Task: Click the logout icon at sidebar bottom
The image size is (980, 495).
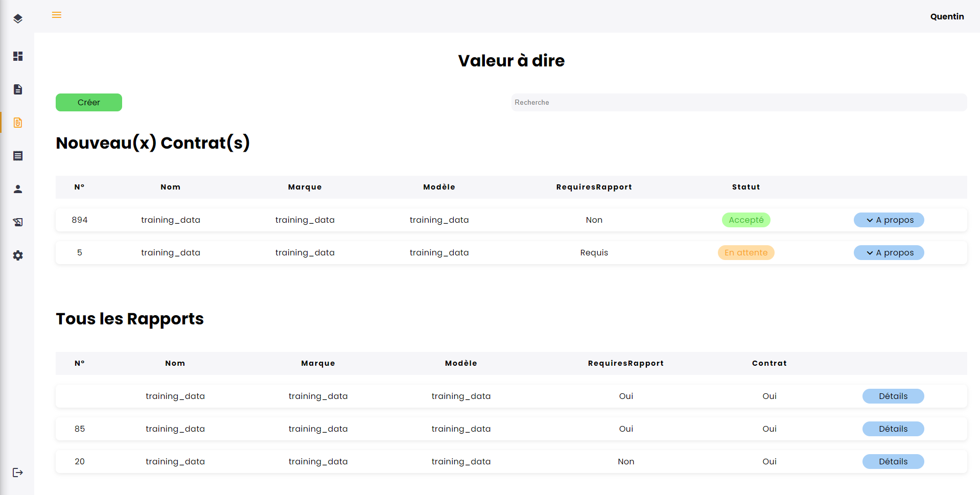Action: point(18,473)
